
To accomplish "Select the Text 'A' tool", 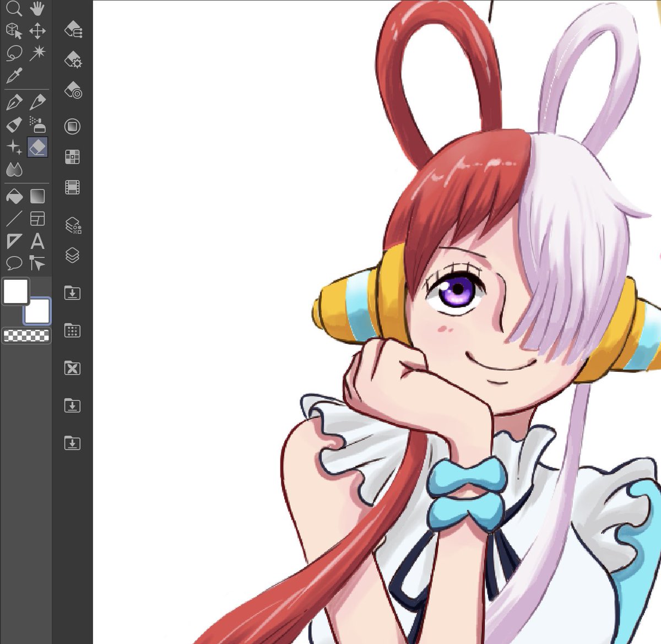I will pyautogui.click(x=37, y=241).
